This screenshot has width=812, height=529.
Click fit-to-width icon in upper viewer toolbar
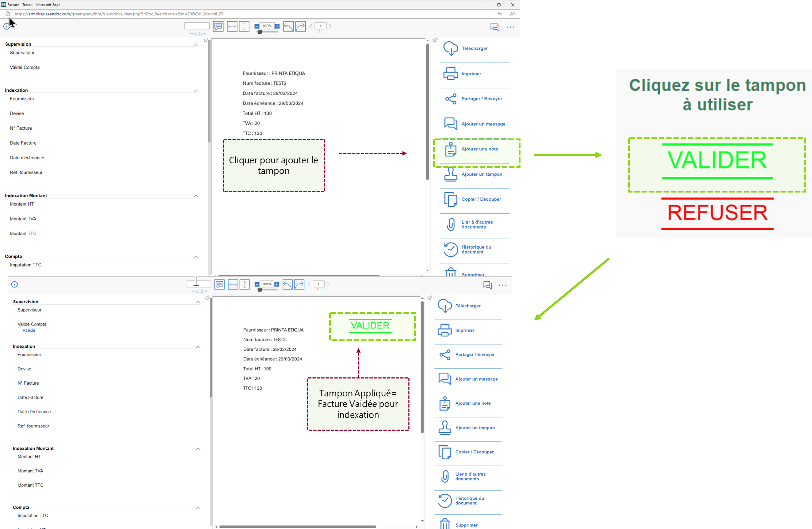[232, 26]
